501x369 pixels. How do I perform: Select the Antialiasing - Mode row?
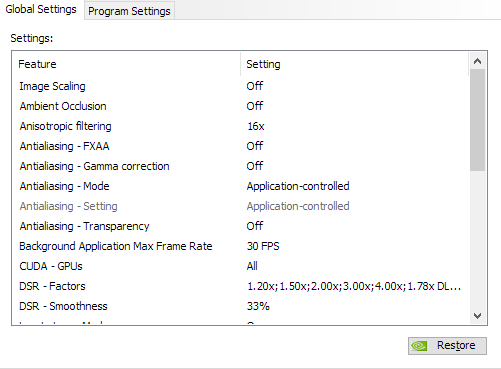(x=241, y=186)
